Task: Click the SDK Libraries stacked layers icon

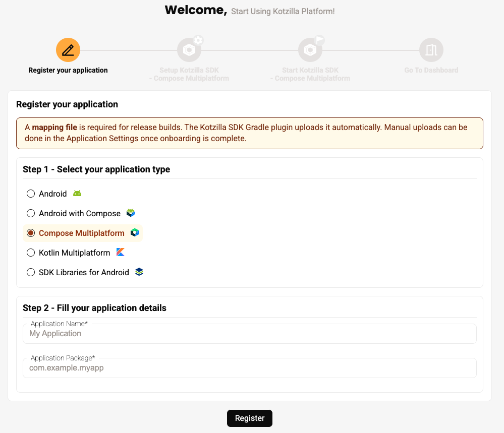Action: (x=139, y=272)
